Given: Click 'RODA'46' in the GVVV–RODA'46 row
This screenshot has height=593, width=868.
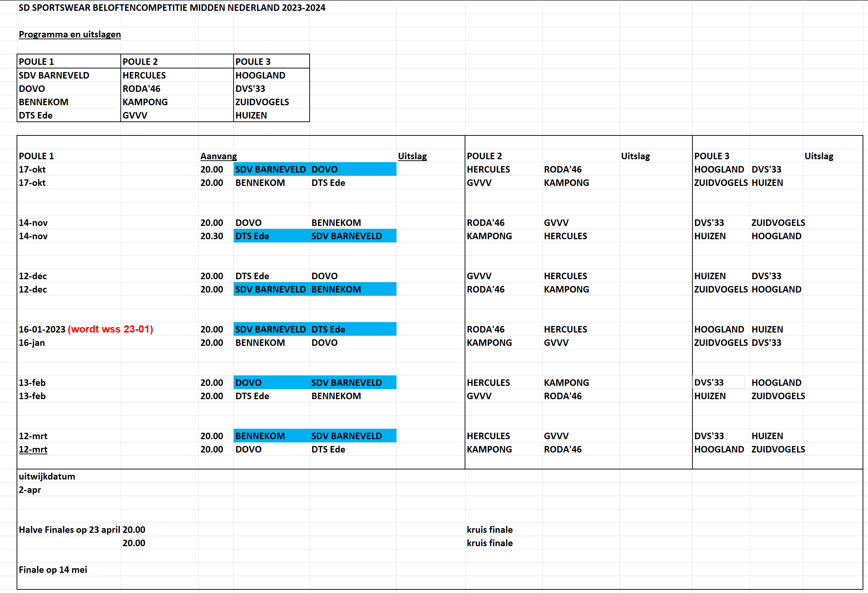Looking at the screenshot, I should (x=563, y=396).
